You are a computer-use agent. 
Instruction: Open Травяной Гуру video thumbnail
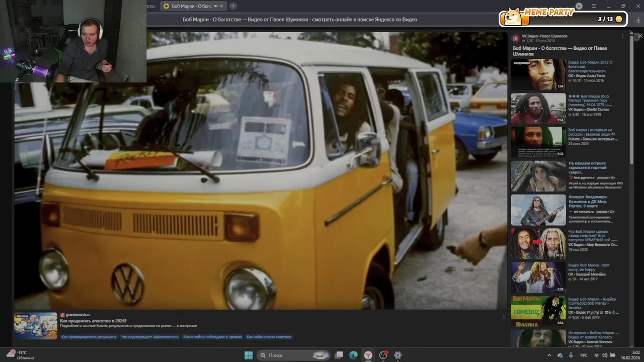538,108
